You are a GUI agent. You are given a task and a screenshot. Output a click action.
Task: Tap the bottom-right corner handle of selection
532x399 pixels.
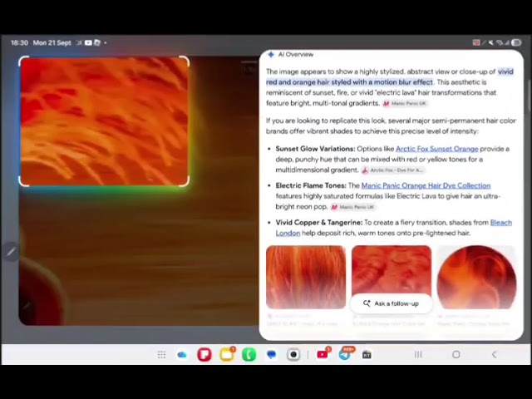185,182
